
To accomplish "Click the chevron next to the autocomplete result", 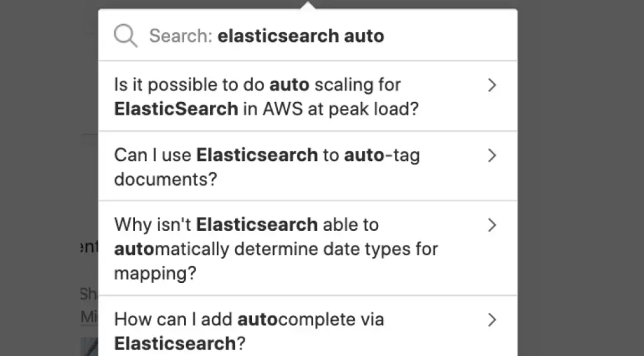I will coord(492,319).
